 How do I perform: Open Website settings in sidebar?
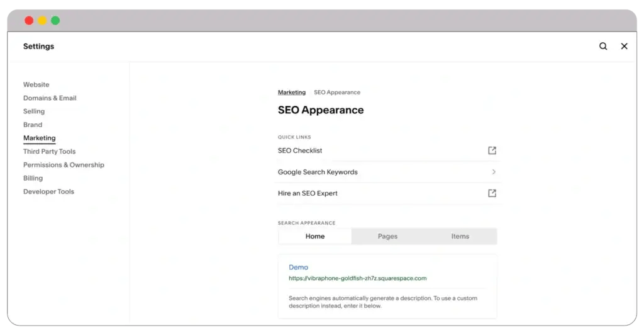36,84
